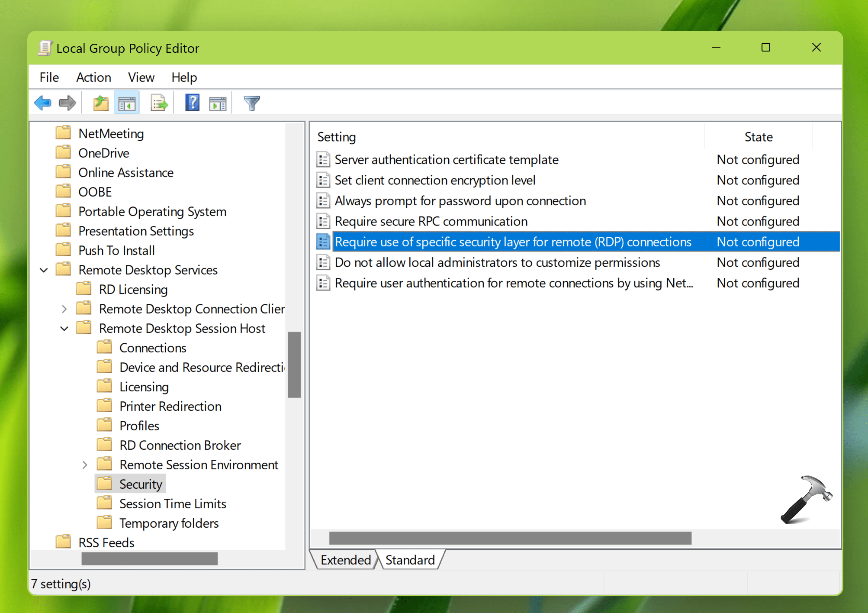The image size is (868, 613).
Task: Click the Back arrow toolbar icon
Action: (x=42, y=103)
